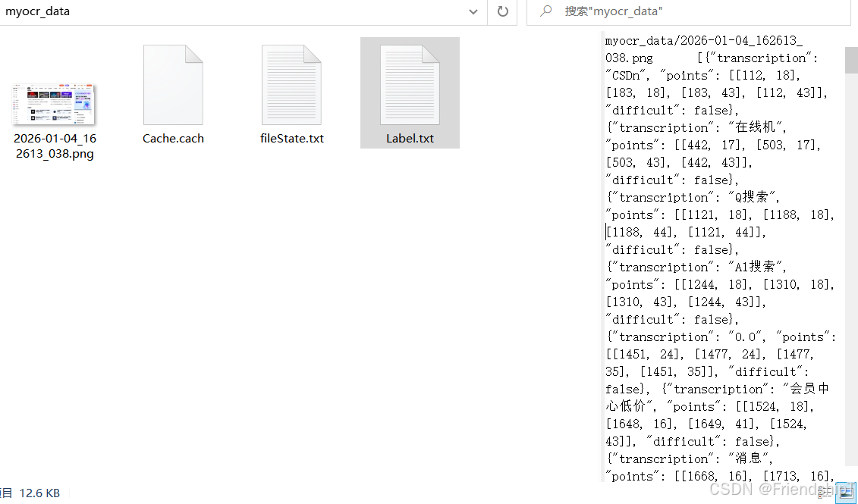Click the myocr_data address bar path
Viewport: 858px width, 504px height.
pyautogui.click(x=38, y=11)
